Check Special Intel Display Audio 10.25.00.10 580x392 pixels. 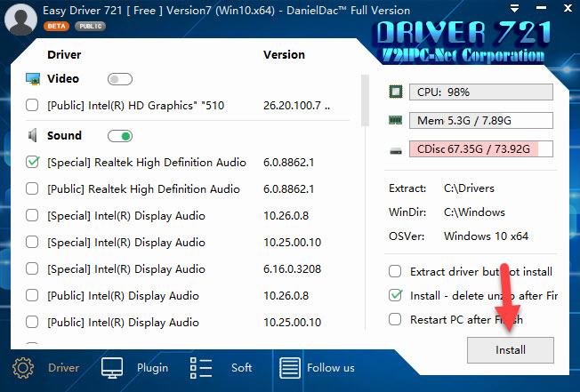pos(32,242)
